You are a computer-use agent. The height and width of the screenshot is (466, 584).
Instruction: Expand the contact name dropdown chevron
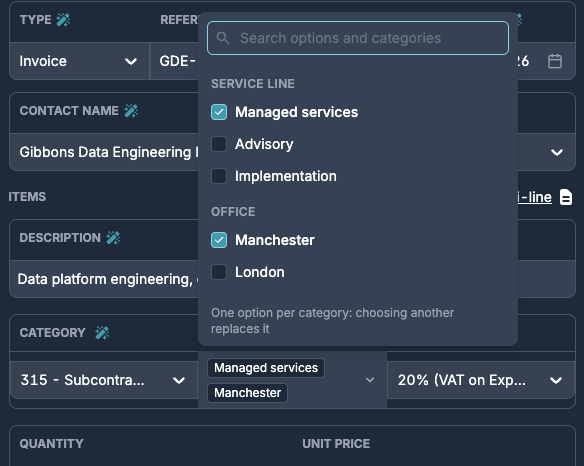pyautogui.click(x=556, y=152)
